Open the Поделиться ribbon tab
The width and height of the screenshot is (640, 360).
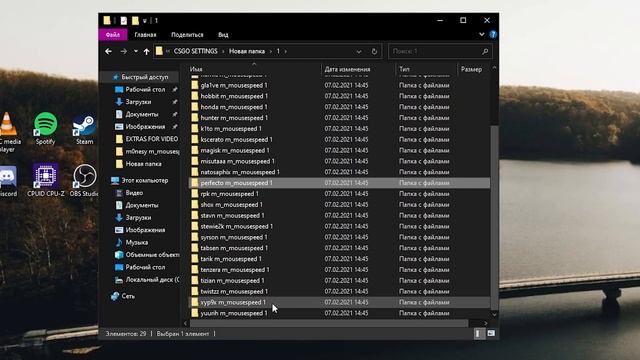pyautogui.click(x=187, y=35)
